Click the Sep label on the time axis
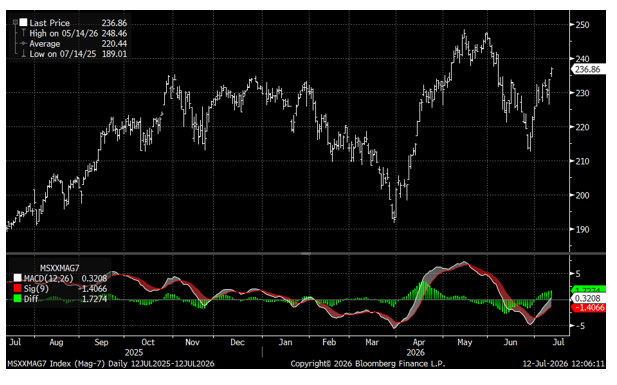Image resolution: width=617 pixels, height=385 pixels. pos(102,342)
